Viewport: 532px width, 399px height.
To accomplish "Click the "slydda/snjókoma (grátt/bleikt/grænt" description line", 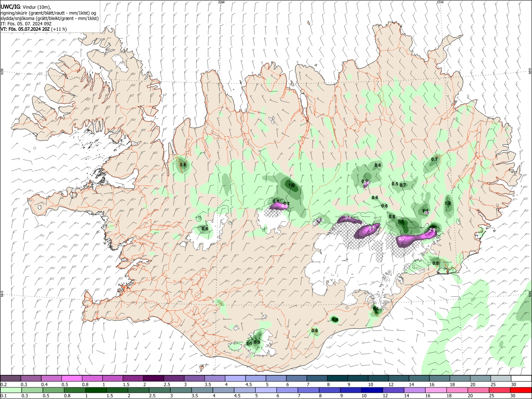I will point(49,19).
